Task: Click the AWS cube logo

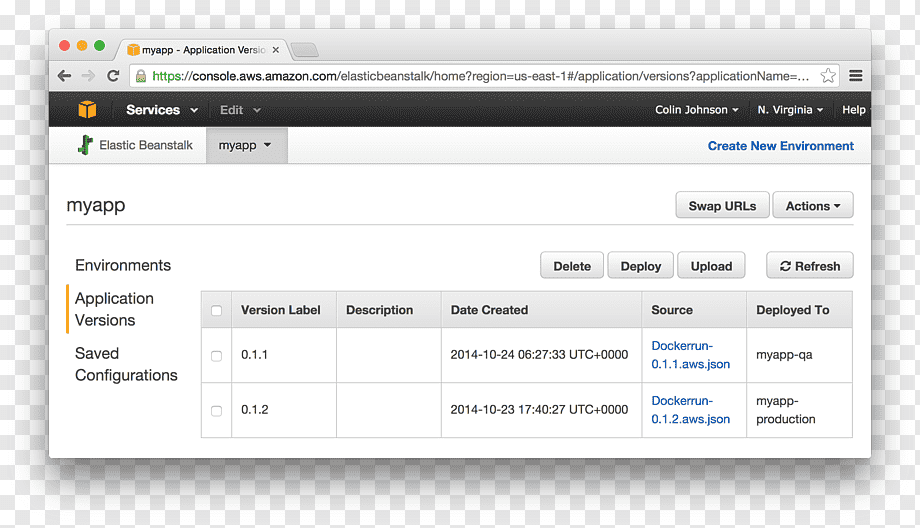Action: click(87, 110)
